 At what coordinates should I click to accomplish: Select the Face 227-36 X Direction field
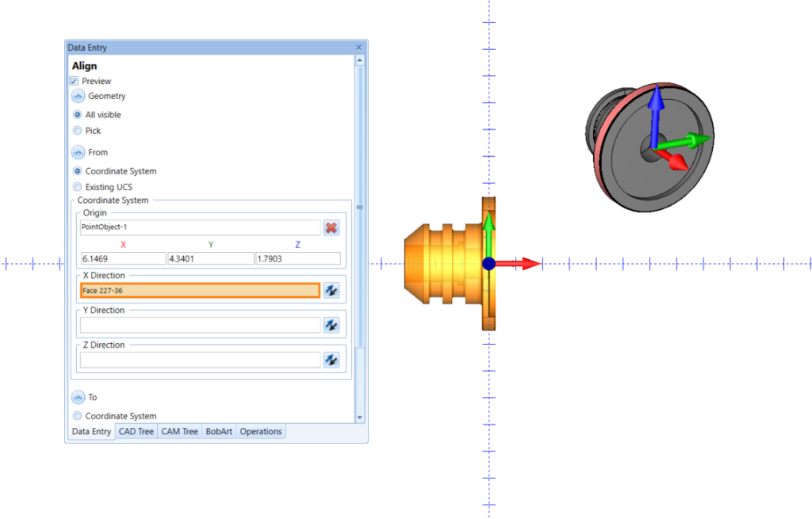[x=198, y=289]
